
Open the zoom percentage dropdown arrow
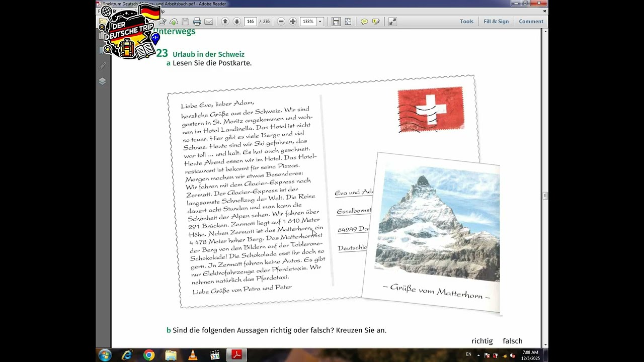pos(319,22)
